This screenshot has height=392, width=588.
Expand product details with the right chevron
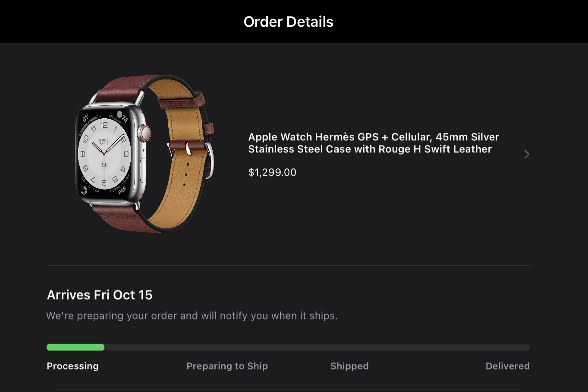[526, 155]
